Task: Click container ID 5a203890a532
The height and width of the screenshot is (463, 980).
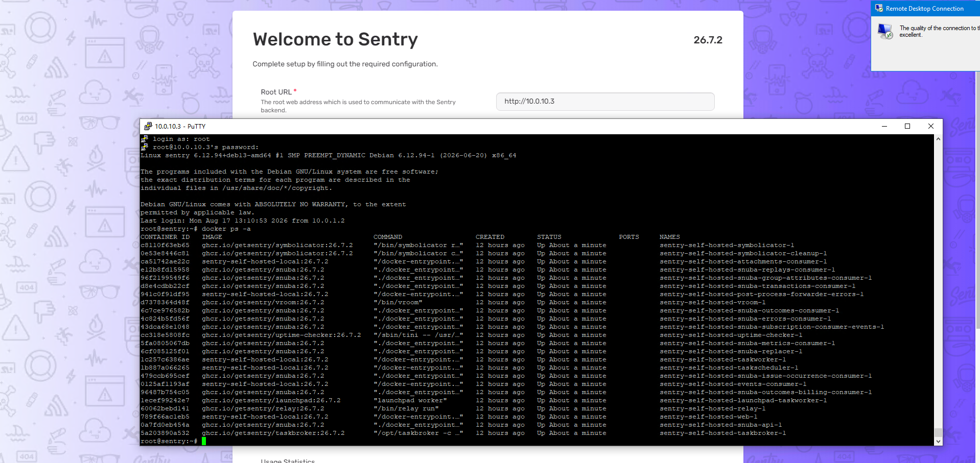Action: tap(165, 433)
